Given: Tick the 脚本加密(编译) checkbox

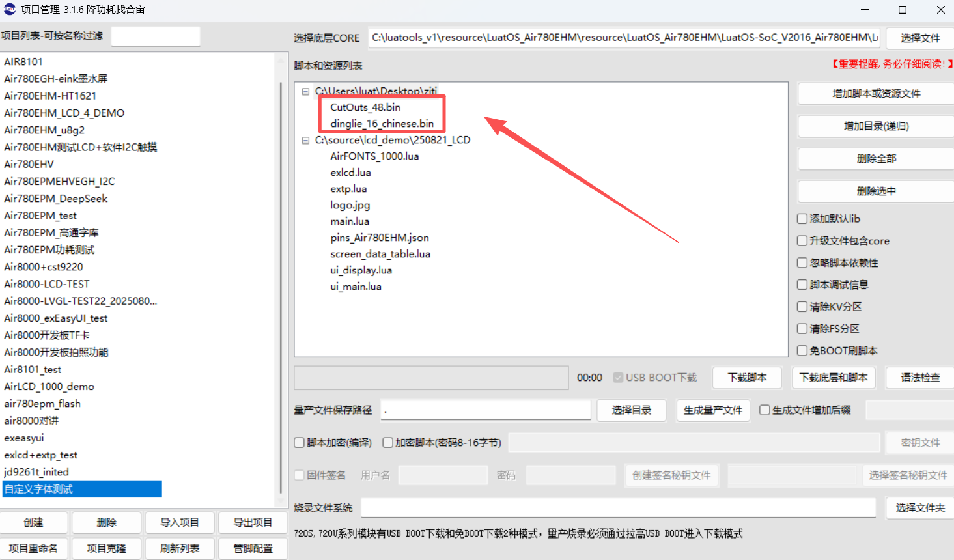Looking at the screenshot, I should click(x=300, y=443).
